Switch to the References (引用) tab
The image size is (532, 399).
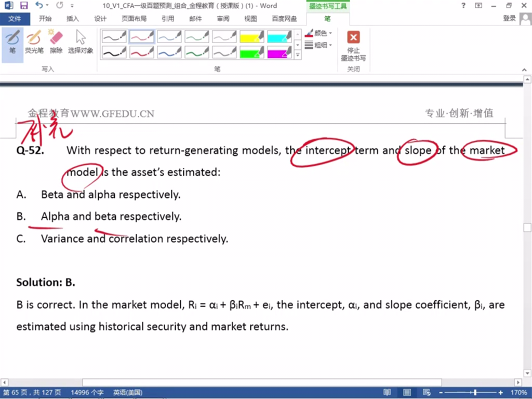pyautogui.click(x=168, y=19)
